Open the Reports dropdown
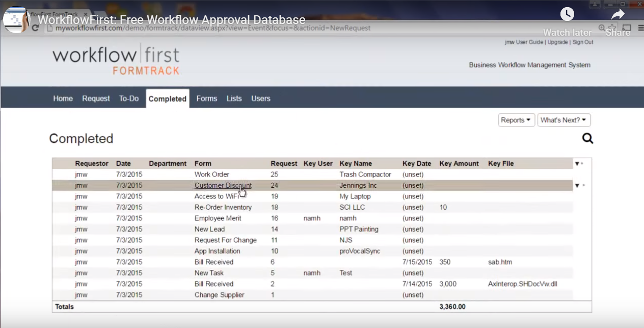 516,120
